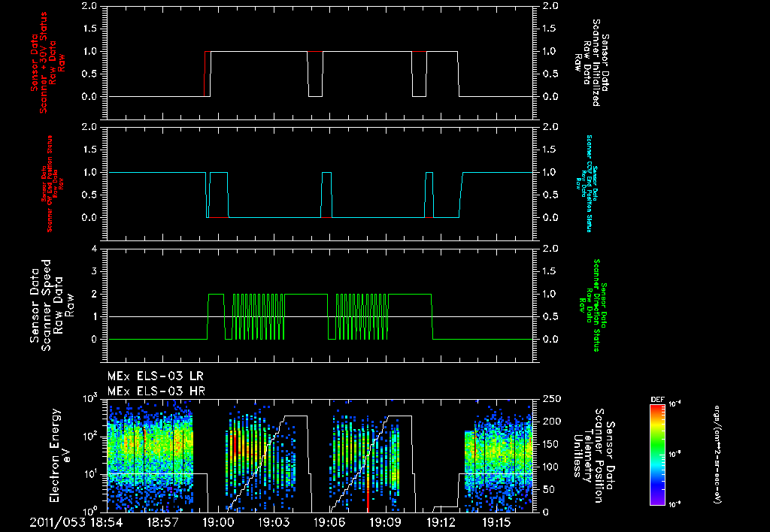The image size is (770, 532).
Task: Click the 10^-4 color bar top label
Action: pos(675,404)
